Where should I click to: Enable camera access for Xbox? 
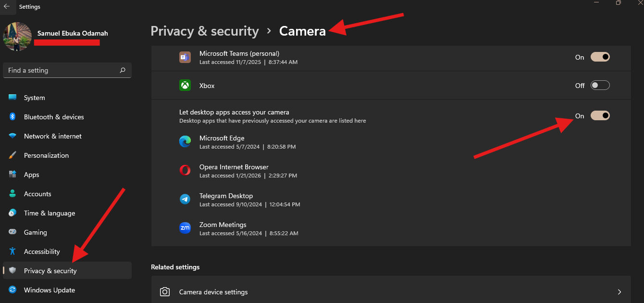coord(600,85)
